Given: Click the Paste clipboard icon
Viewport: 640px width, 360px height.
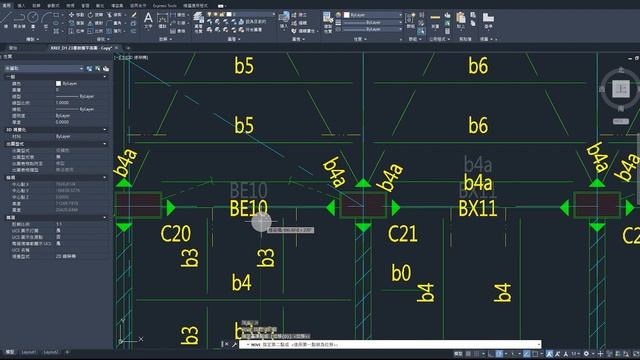Looking at the screenshot, I should [x=461, y=19].
